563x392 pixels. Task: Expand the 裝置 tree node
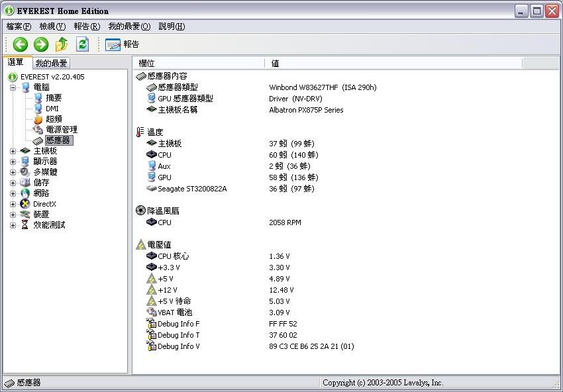pos(13,215)
